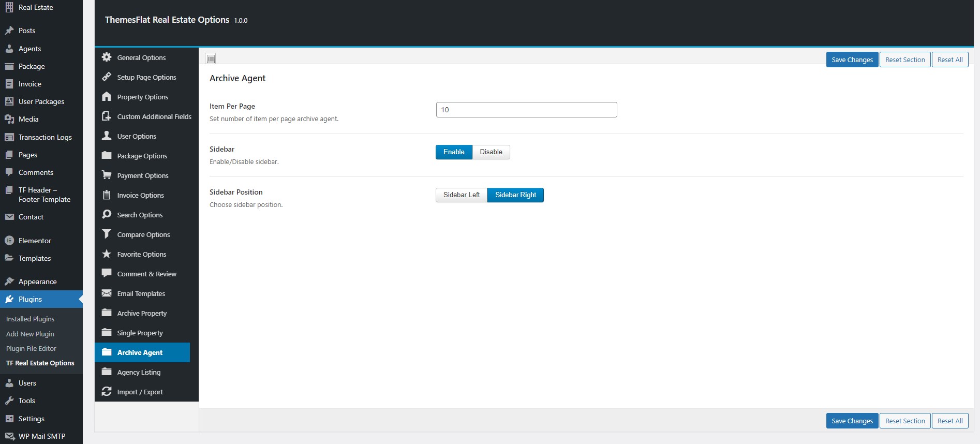Image resolution: width=980 pixels, height=444 pixels.
Task: Click the bottom Reset Section button
Action: tap(905, 421)
